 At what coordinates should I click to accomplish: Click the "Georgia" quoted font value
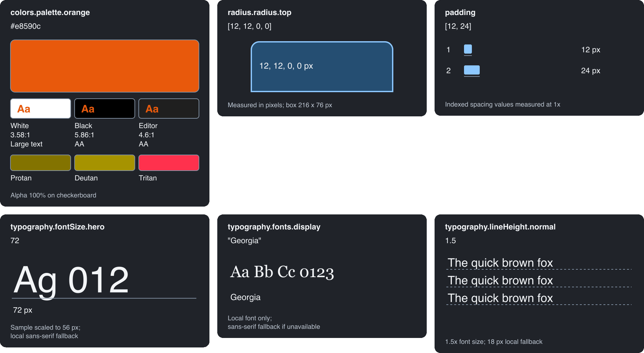click(244, 241)
